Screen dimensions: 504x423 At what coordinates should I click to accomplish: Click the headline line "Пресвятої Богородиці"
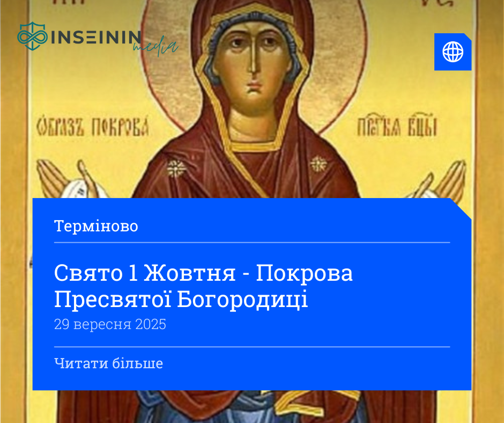181,300
